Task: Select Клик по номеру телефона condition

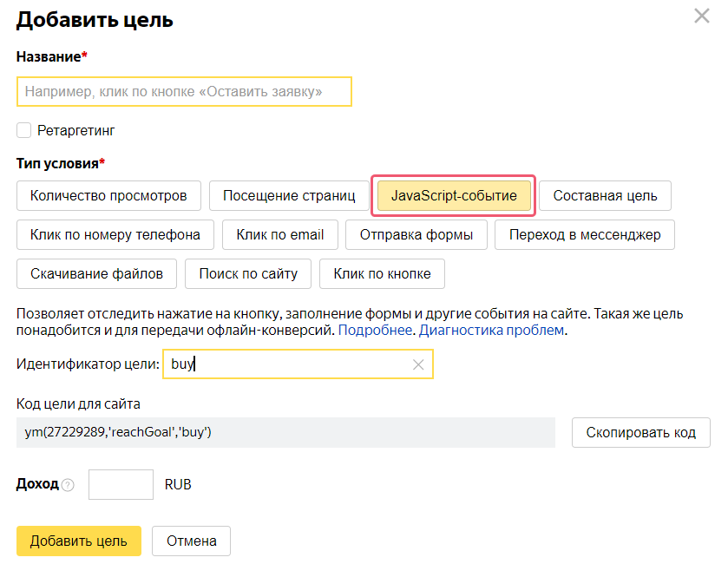Action: click(115, 234)
